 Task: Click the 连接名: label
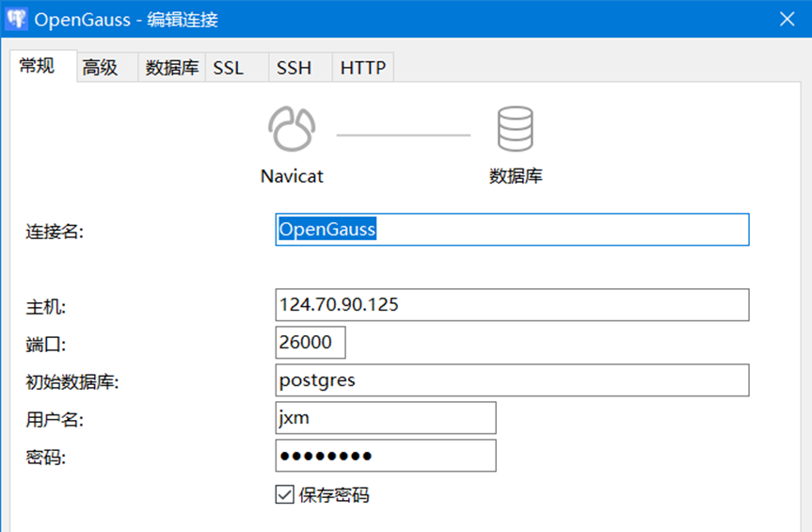(x=55, y=231)
